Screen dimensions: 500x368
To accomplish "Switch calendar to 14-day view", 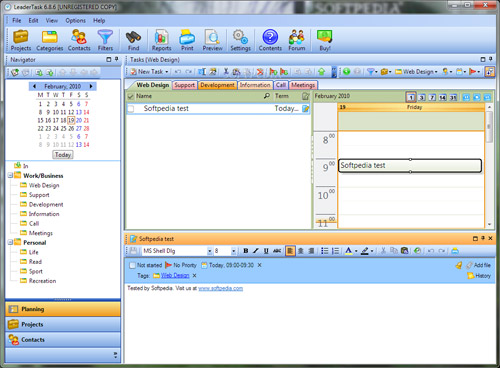I will coord(442,97).
